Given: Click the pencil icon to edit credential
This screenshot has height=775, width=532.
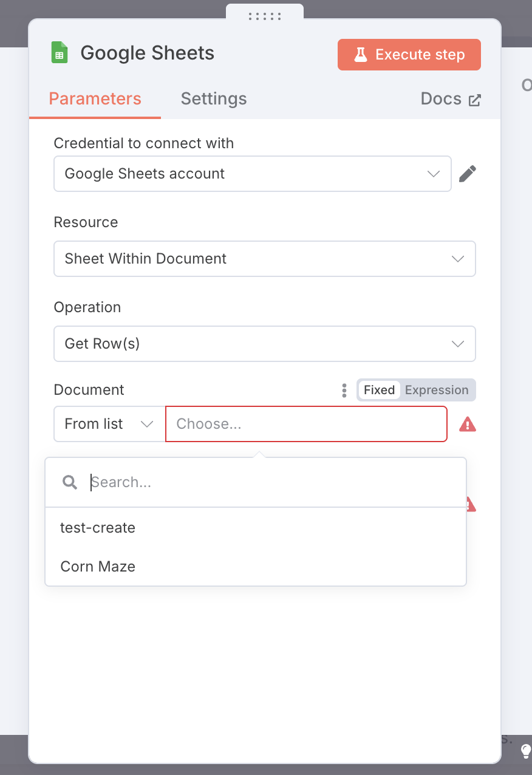Looking at the screenshot, I should [467, 174].
